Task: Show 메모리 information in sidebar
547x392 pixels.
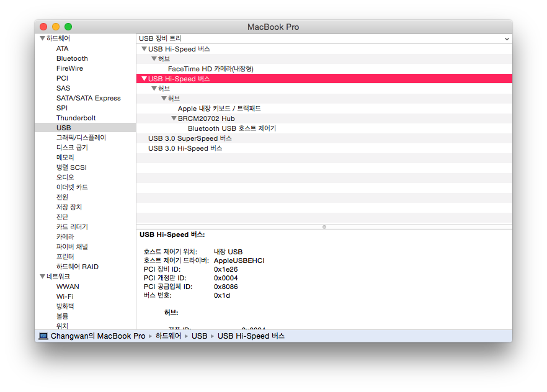Action: pyautogui.click(x=65, y=158)
